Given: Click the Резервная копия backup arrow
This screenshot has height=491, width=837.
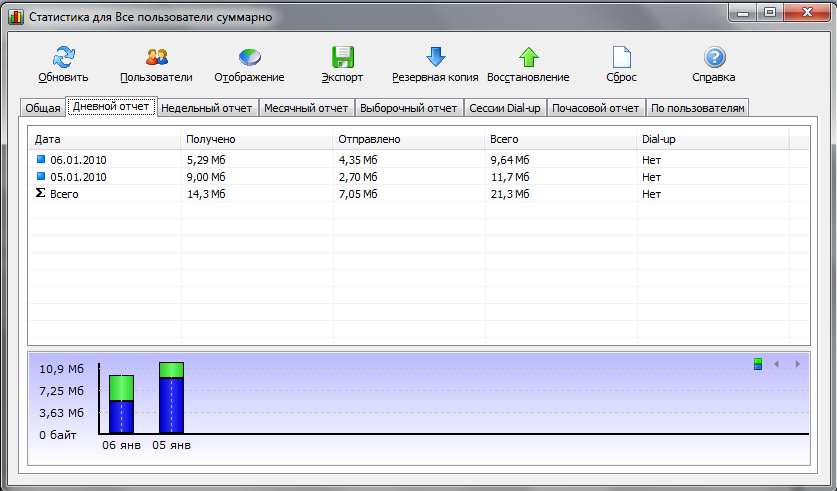Looking at the screenshot, I should [435, 58].
